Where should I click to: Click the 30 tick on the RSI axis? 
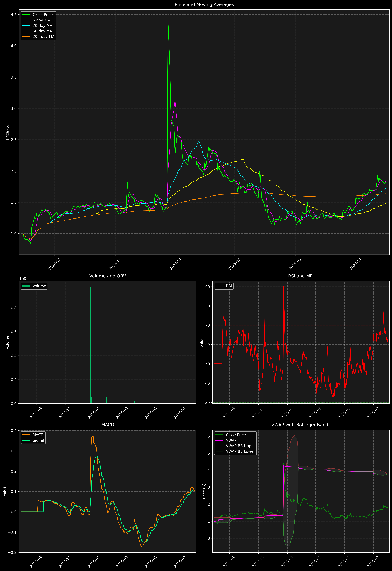point(208,402)
